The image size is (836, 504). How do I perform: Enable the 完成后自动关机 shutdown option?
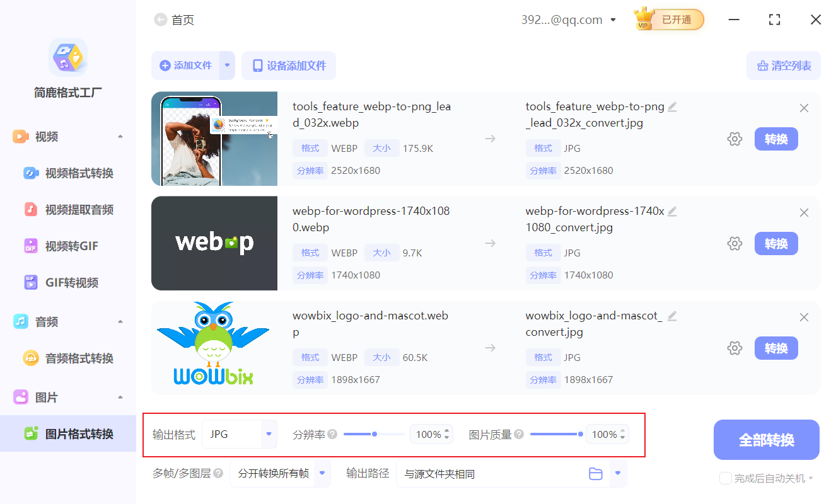coord(726,478)
